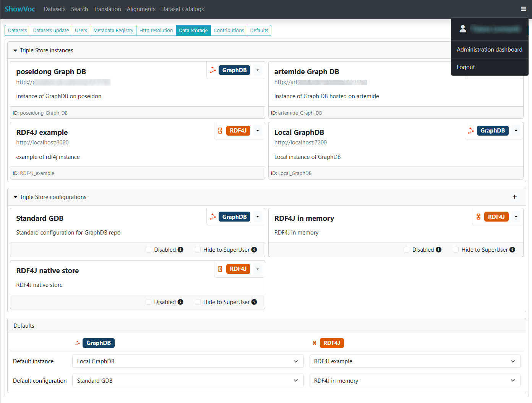The width and height of the screenshot is (532, 403).
Task: Click the user profile icon in dropdown
Action: 463,29
